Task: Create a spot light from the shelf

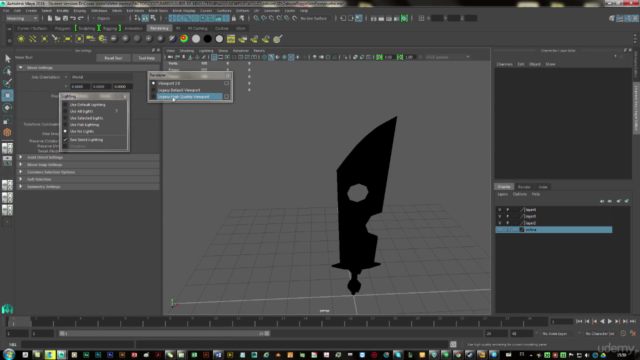Action: (x=56, y=39)
